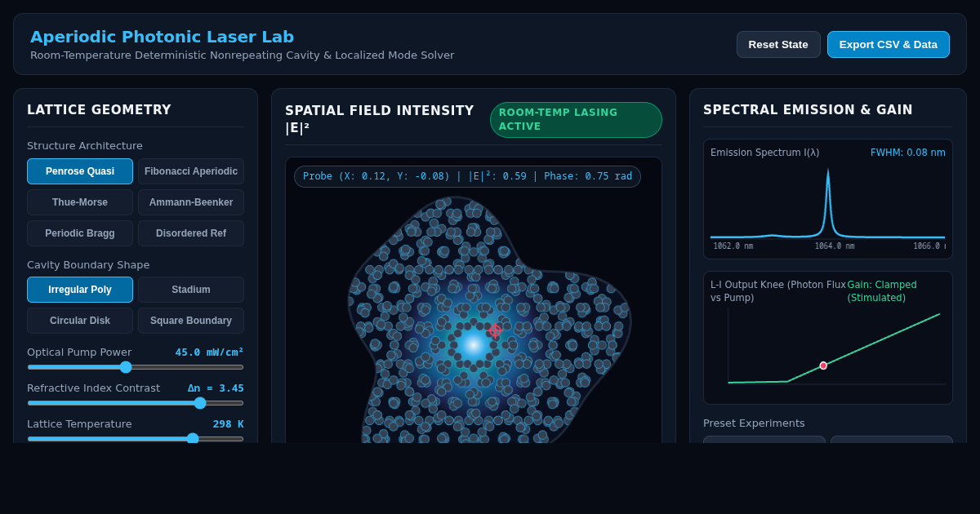The height and width of the screenshot is (514, 980).
Task: Click the Preset Experiments heading
Action: tap(754, 423)
